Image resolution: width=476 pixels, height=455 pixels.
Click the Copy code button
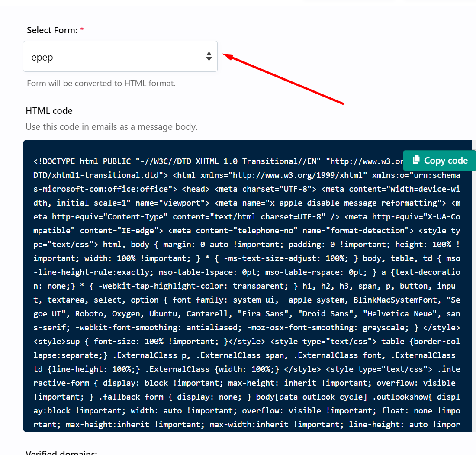pos(440,160)
